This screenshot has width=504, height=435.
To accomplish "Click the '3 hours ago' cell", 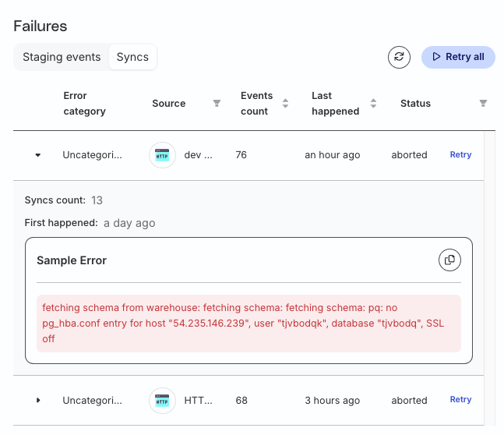I will tap(333, 401).
